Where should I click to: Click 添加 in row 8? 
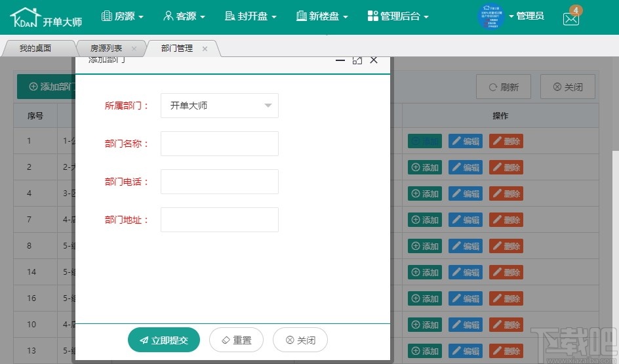point(425,246)
